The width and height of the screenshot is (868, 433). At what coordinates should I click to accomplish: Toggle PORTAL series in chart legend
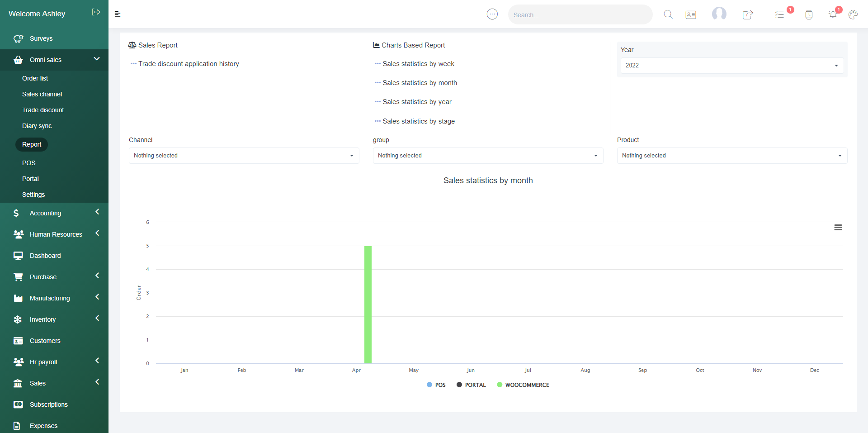coord(471,385)
